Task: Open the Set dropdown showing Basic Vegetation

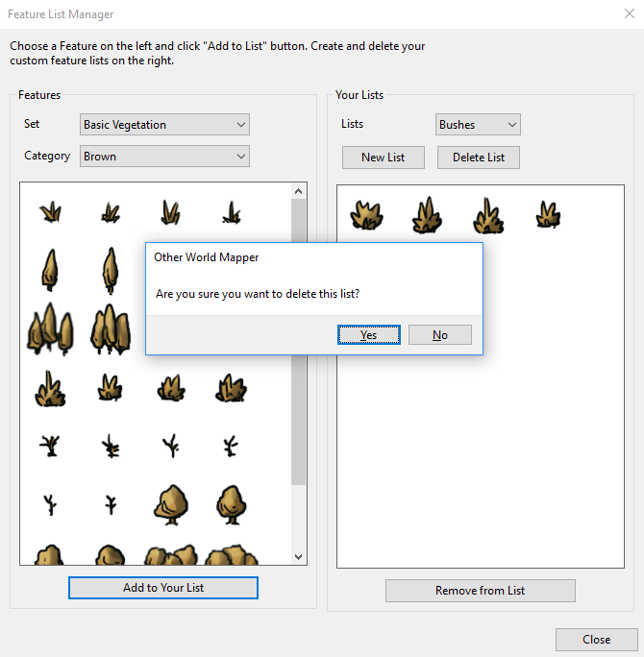Action: pyautogui.click(x=164, y=125)
